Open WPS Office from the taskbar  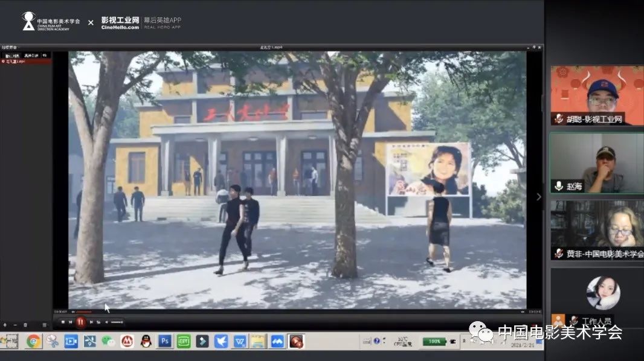point(240,342)
